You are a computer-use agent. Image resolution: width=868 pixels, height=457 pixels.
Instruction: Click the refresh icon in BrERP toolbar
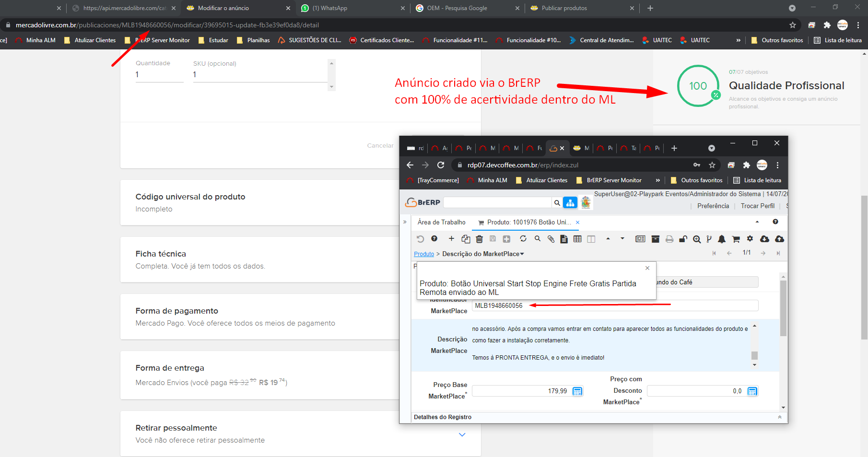coord(523,239)
